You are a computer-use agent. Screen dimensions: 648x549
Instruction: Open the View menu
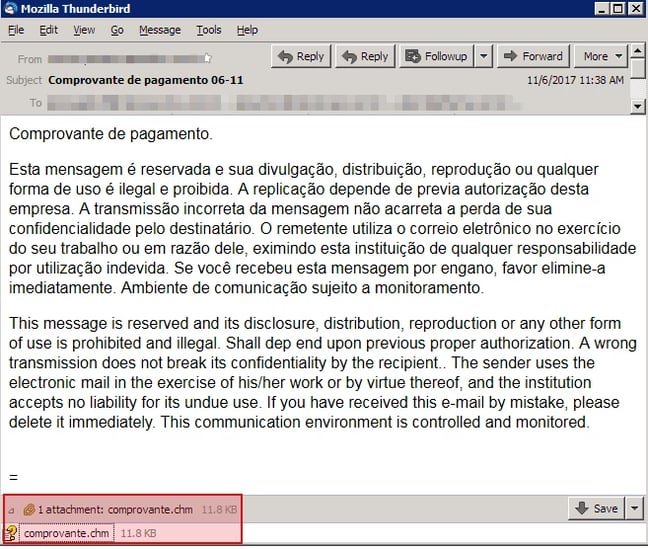click(x=84, y=30)
